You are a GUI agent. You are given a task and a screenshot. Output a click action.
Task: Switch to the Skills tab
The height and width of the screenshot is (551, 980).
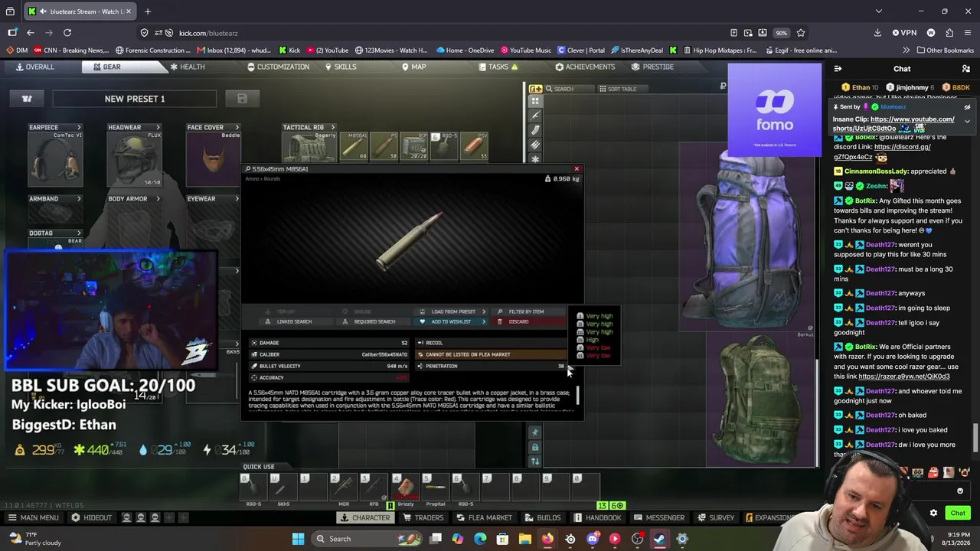pos(341,67)
